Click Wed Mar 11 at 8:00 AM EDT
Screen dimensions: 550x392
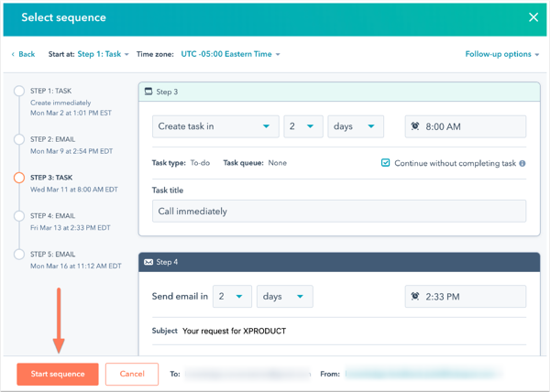click(74, 190)
